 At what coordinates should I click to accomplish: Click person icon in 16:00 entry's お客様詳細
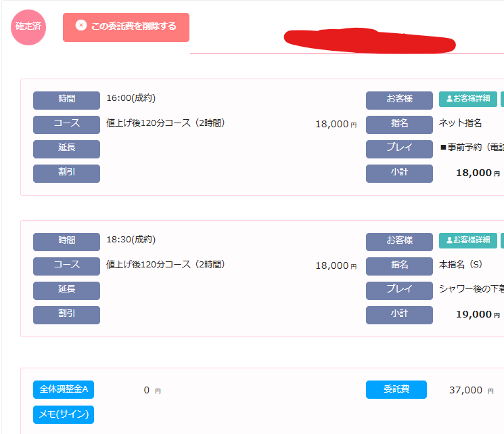tap(449, 99)
